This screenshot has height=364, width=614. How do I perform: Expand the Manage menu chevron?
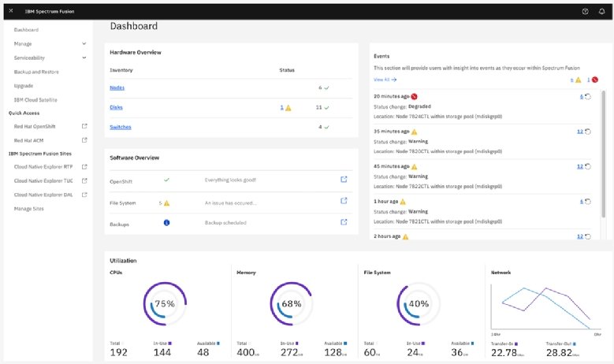coord(84,43)
